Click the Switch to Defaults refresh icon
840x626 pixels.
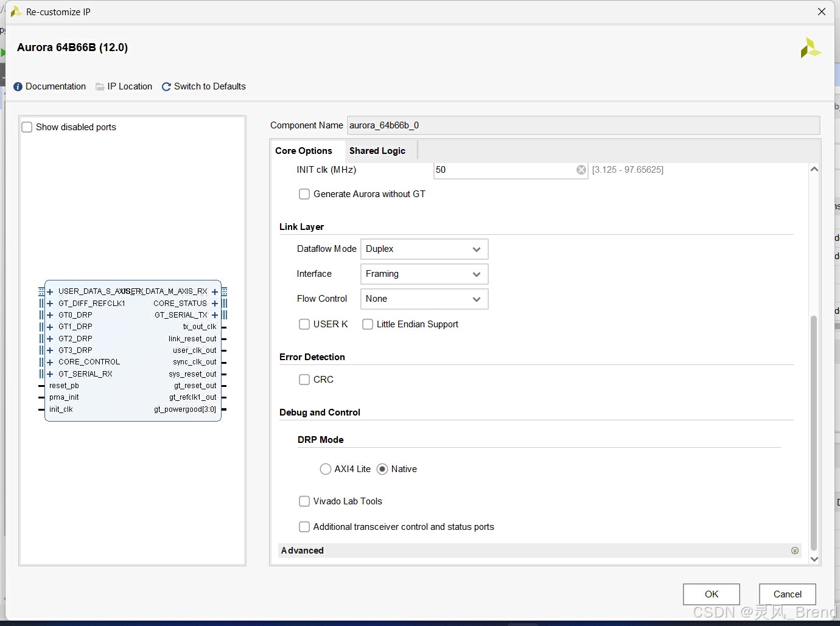pos(166,87)
